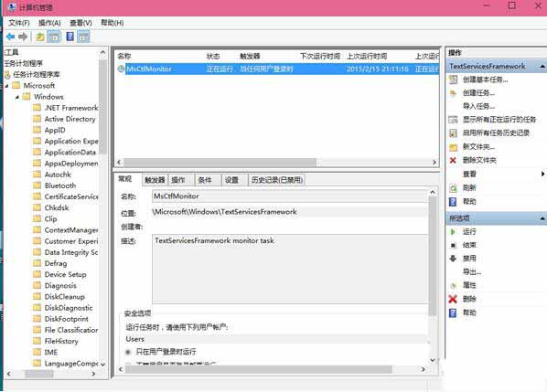Image resolution: width=547 pixels, height=392 pixels.
Task: Select the DiskCleanup tree folder
Action: pyautogui.click(x=65, y=297)
